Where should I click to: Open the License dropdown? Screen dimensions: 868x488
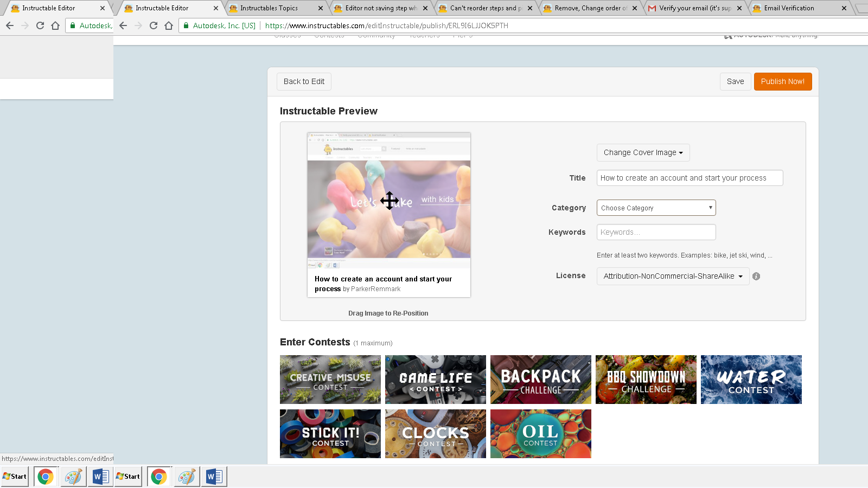(673, 276)
